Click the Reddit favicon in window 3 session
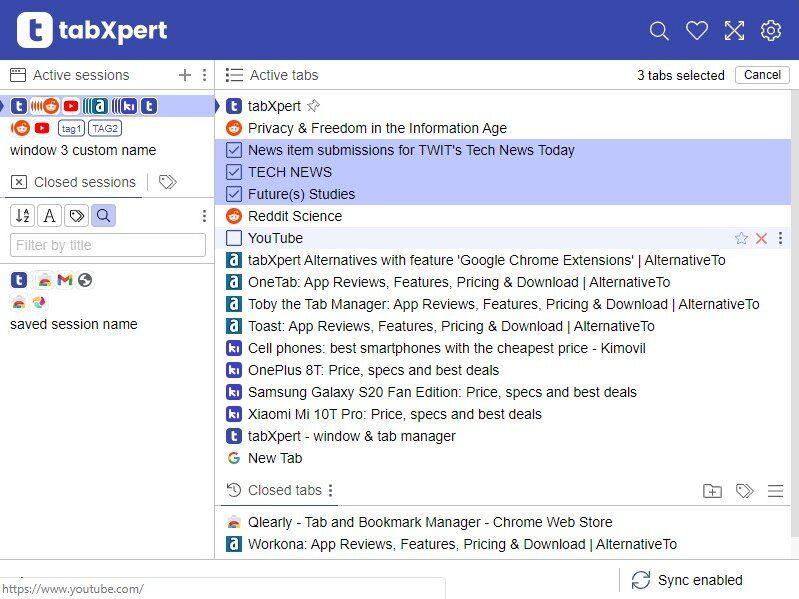The image size is (799, 599). pos(20,128)
